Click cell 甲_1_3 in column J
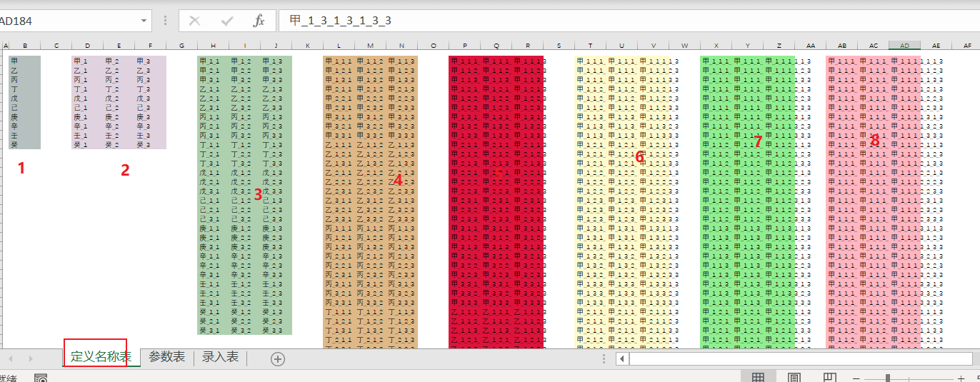The height and width of the screenshot is (382, 980). coord(276,61)
